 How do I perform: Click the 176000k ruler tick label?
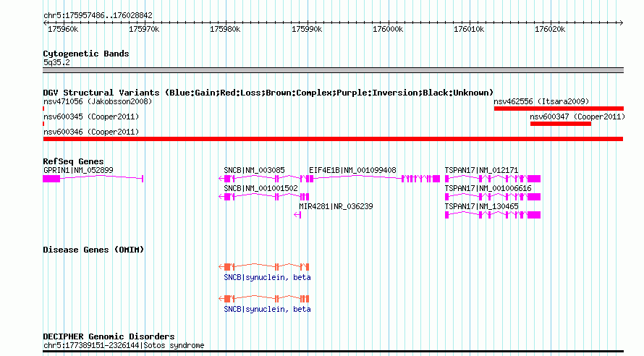tap(388, 29)
